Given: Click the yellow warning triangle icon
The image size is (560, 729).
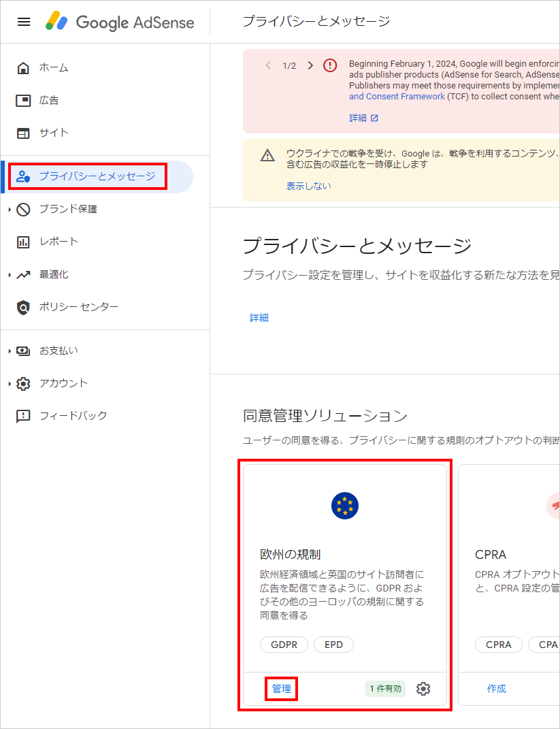Looking at the screenshot, I should click(267, 155).
